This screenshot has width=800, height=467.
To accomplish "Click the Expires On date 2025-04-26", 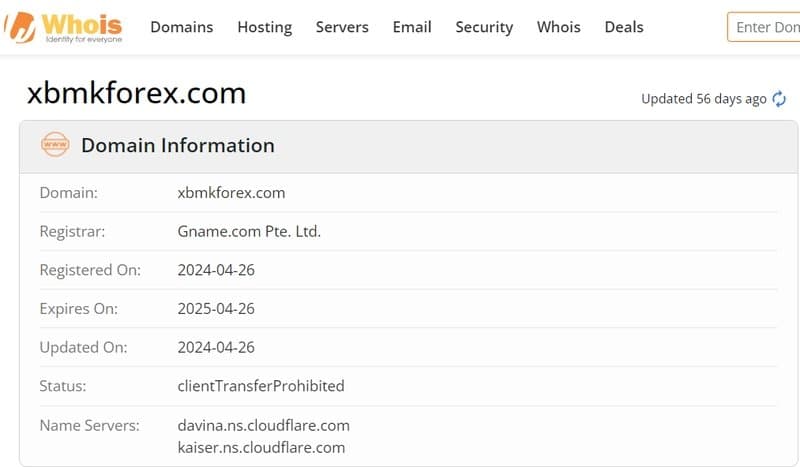I will click(x=216, y=308).
